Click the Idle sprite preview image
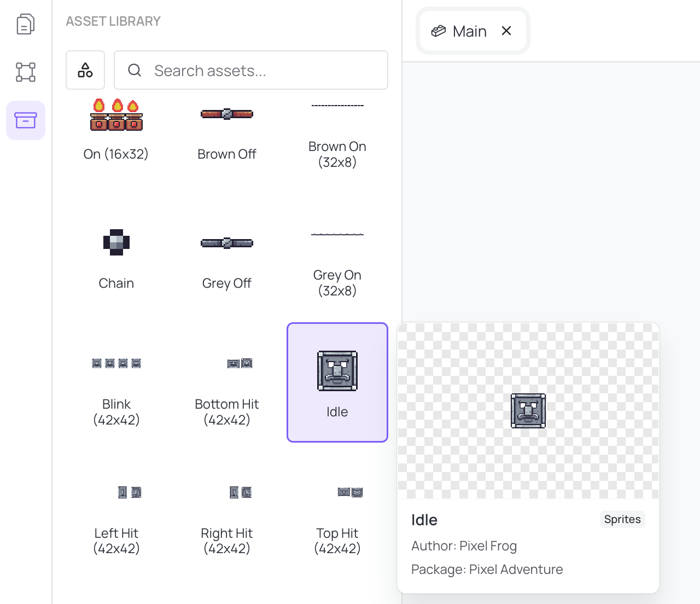Image resolution: width=700 pixels, height=604 pixels. [528, 410]
